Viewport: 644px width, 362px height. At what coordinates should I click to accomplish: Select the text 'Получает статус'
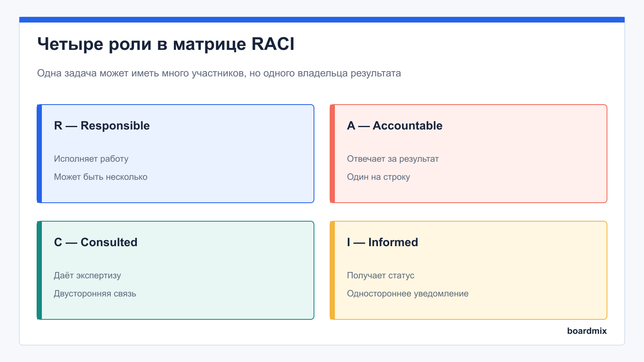pos(381,276)
